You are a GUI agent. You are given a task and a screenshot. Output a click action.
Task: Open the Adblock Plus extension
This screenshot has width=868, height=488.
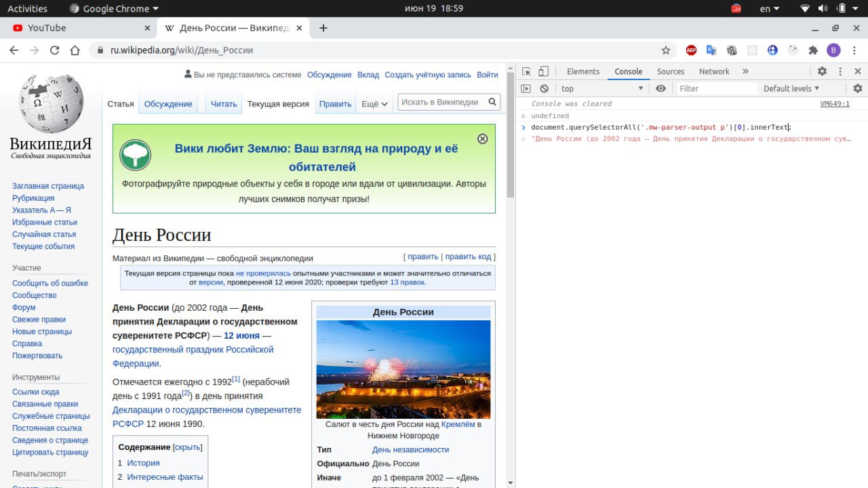[691, 50]
